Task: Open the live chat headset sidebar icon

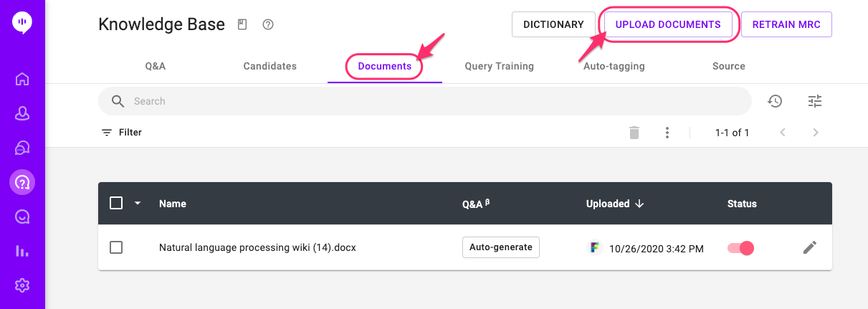Action: tap(22, 148)
